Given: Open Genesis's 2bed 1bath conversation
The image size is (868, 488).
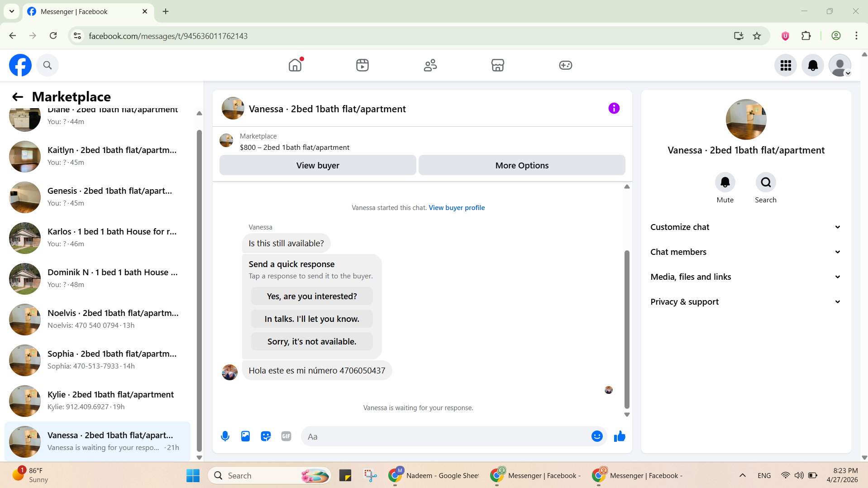Looking at the screenshot, I should click(x=97, y=197).
